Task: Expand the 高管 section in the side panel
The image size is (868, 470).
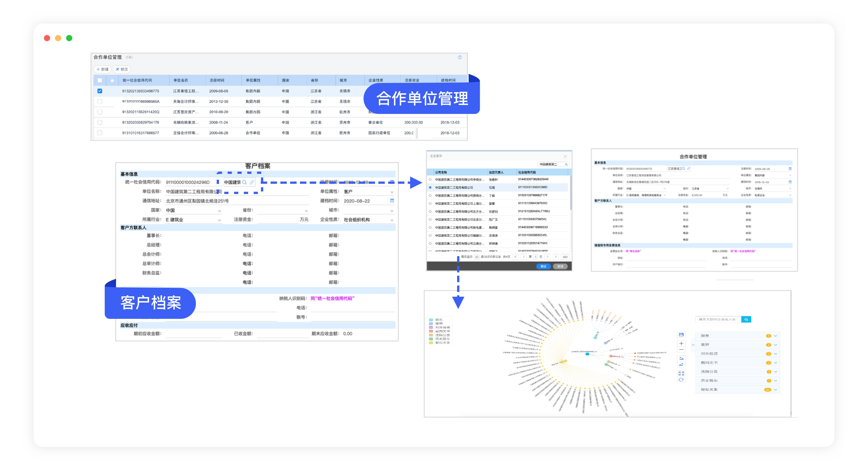Action: coord(776,345)
